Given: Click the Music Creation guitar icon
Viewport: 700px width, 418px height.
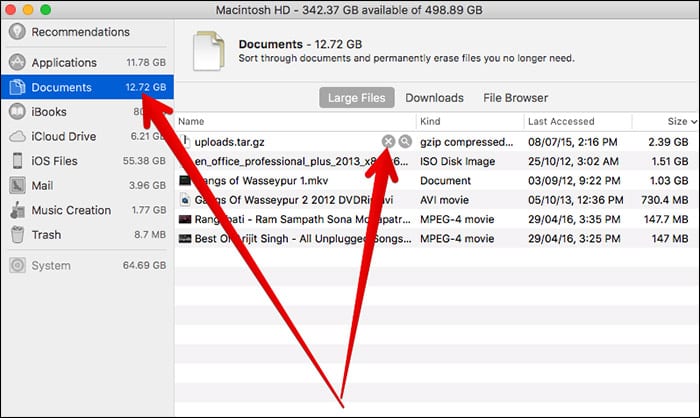Looking at the screenshot, I should tap(17, 210).
